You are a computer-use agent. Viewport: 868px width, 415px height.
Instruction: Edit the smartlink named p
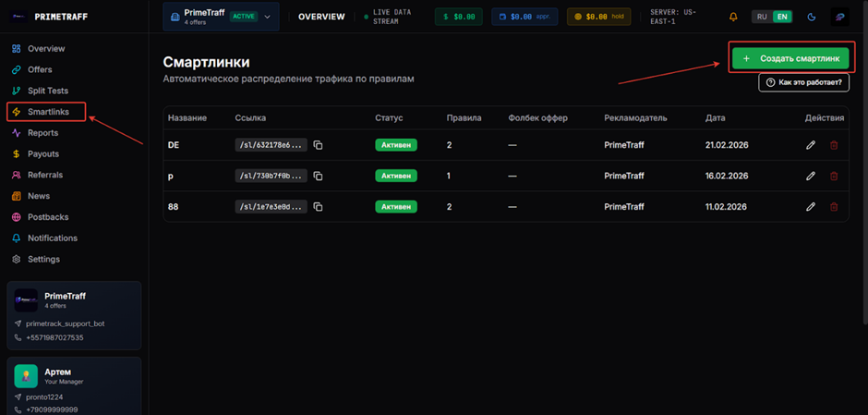coord(811,177)
